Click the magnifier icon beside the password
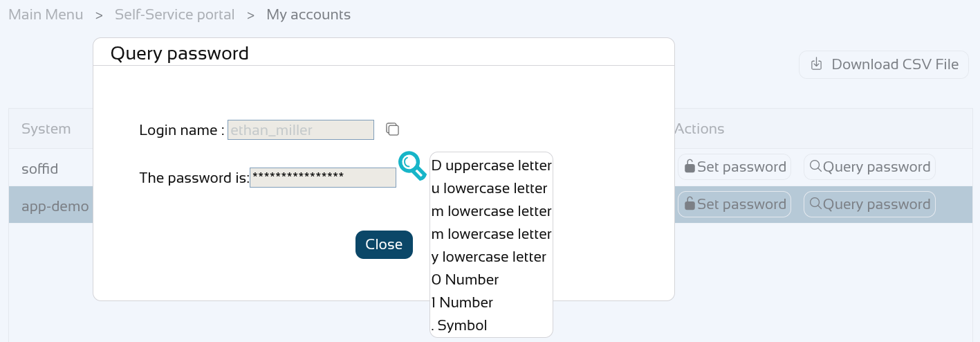Viewport: 980px width, 342px height. [412, 166]
